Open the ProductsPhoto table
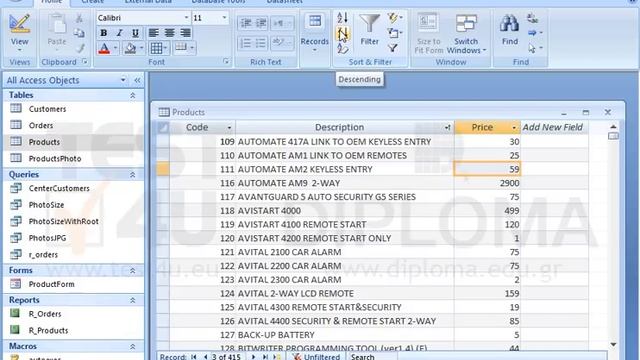 click(55, 158)
